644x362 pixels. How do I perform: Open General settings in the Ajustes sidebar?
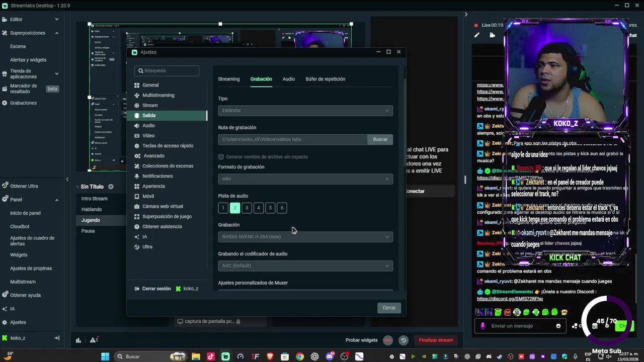(150, 85)
